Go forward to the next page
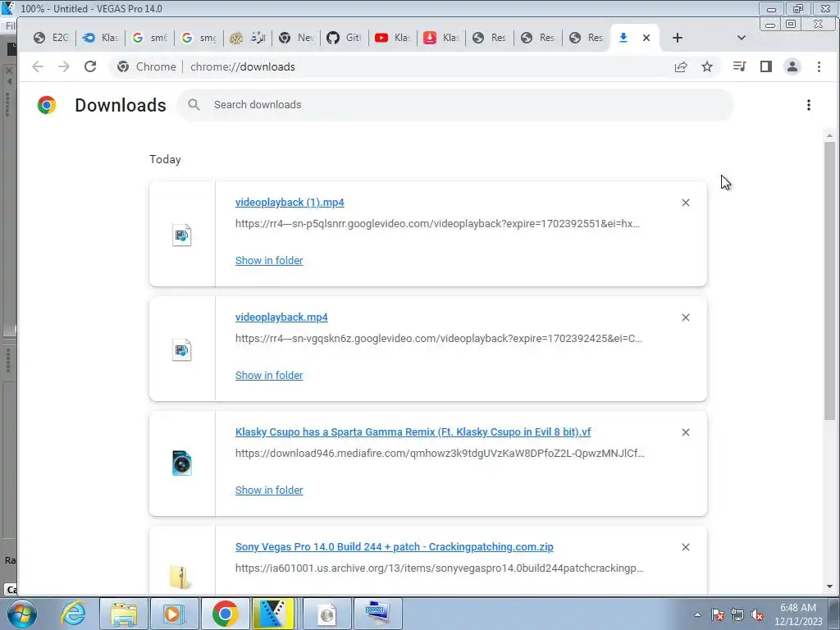 click(64, 66)
